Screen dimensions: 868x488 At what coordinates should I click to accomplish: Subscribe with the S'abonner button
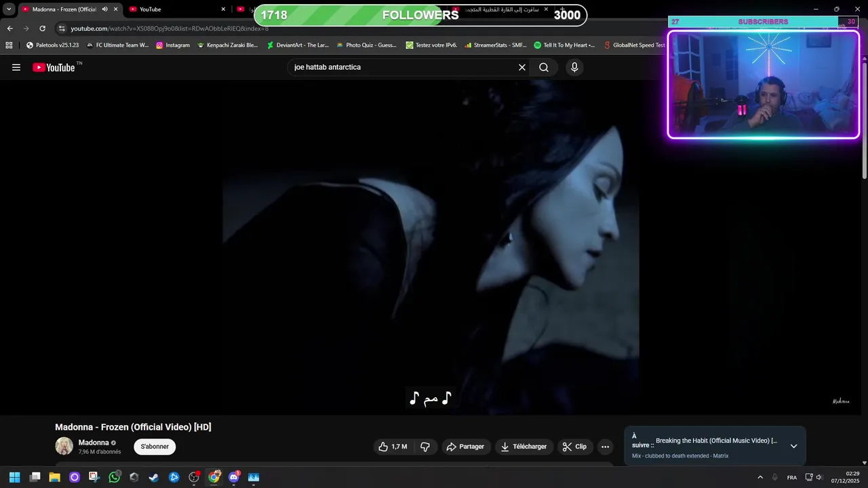pyautogui.click(x=155, y=447)
